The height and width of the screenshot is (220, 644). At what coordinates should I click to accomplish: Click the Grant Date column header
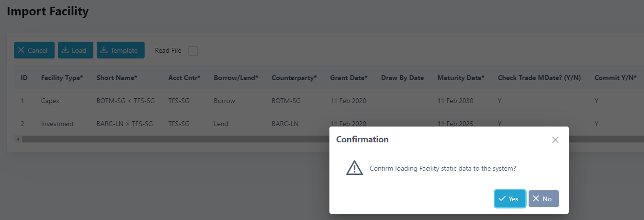pos(349,78)
